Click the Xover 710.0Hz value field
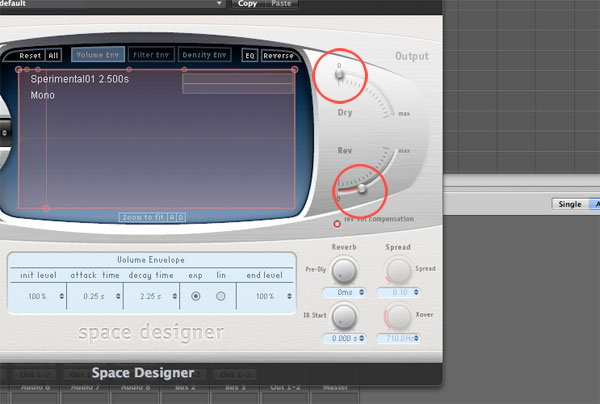600x404 pixels. (398, 338)
